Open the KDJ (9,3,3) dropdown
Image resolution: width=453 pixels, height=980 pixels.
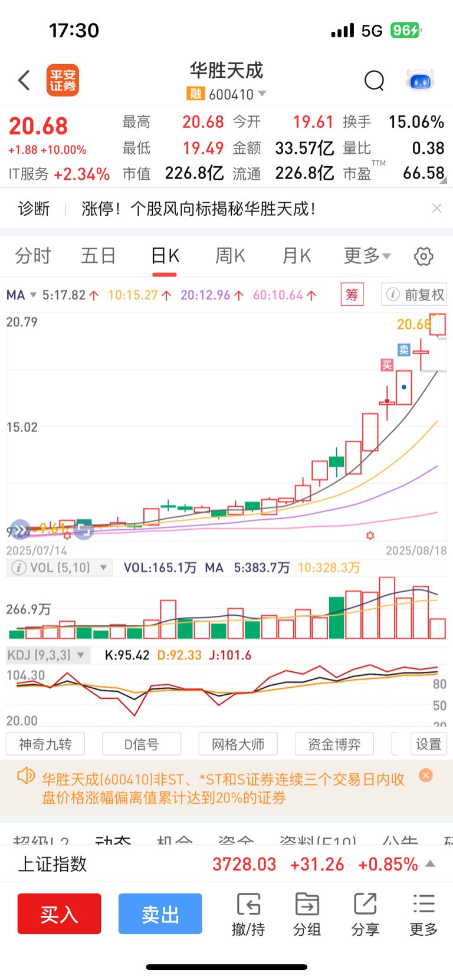48,655
